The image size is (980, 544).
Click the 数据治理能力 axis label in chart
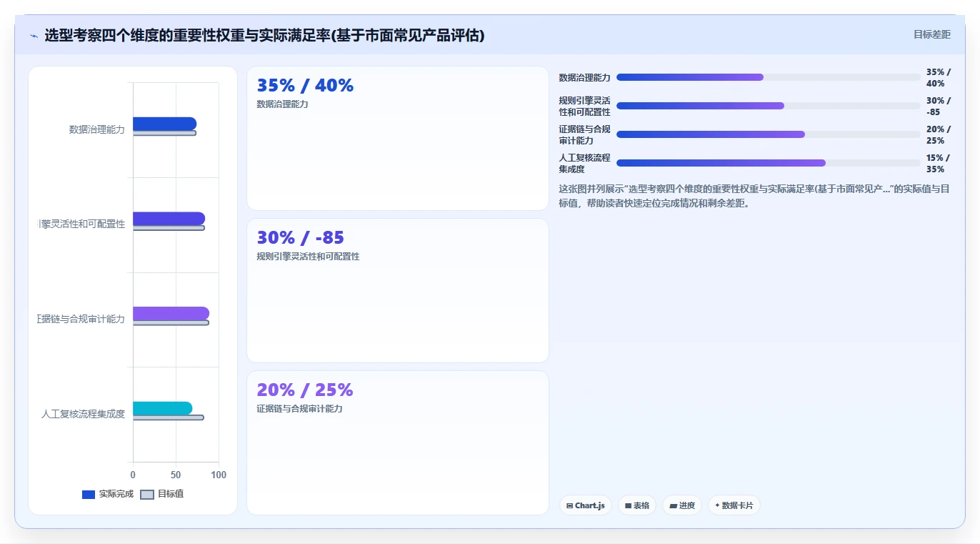click(97, 129)
